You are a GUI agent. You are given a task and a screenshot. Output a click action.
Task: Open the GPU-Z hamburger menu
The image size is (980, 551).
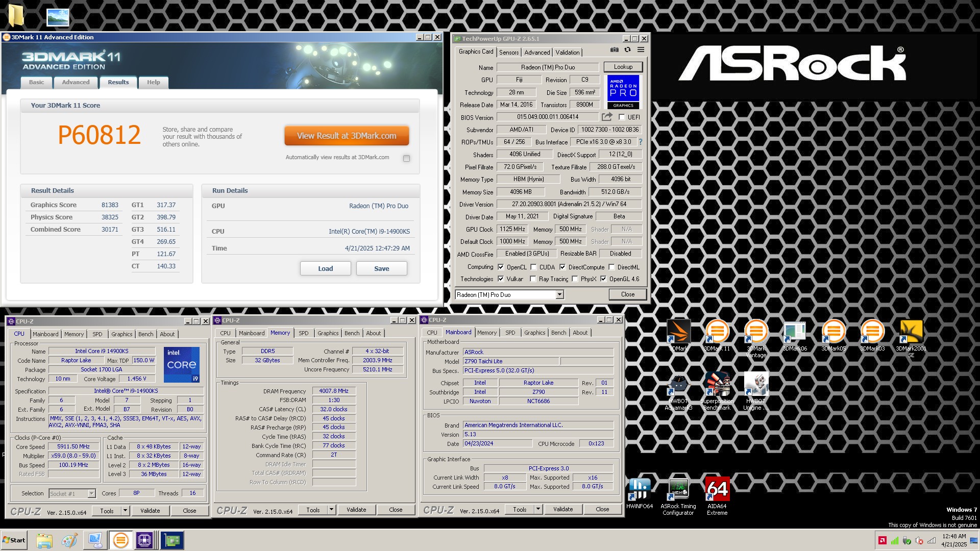[x=641, y=50]
